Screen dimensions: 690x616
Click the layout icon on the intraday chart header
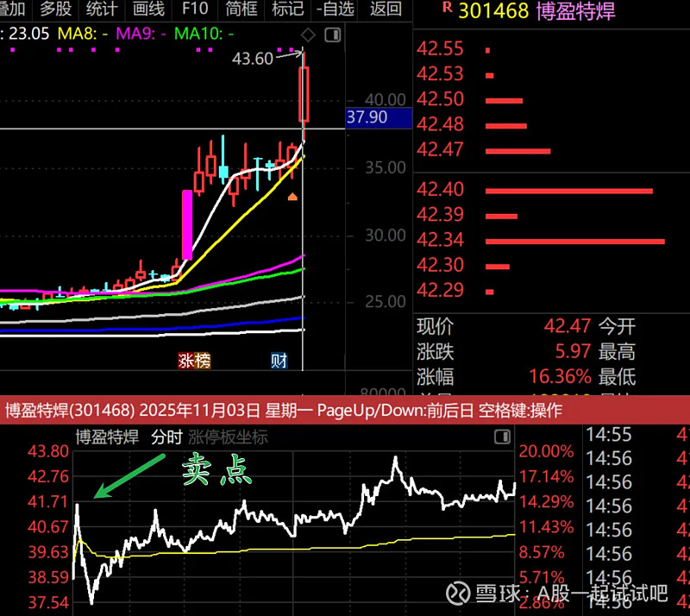click(501, 437)
